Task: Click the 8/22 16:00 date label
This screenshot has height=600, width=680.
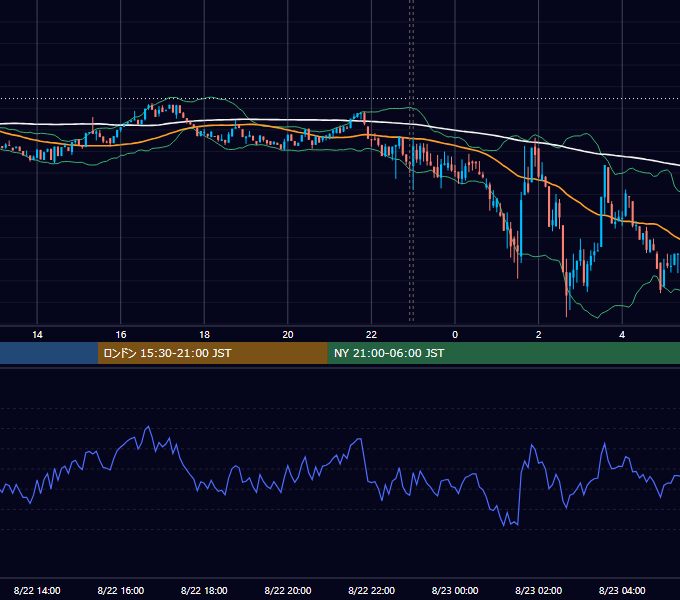Action: [x=121, y=590]
